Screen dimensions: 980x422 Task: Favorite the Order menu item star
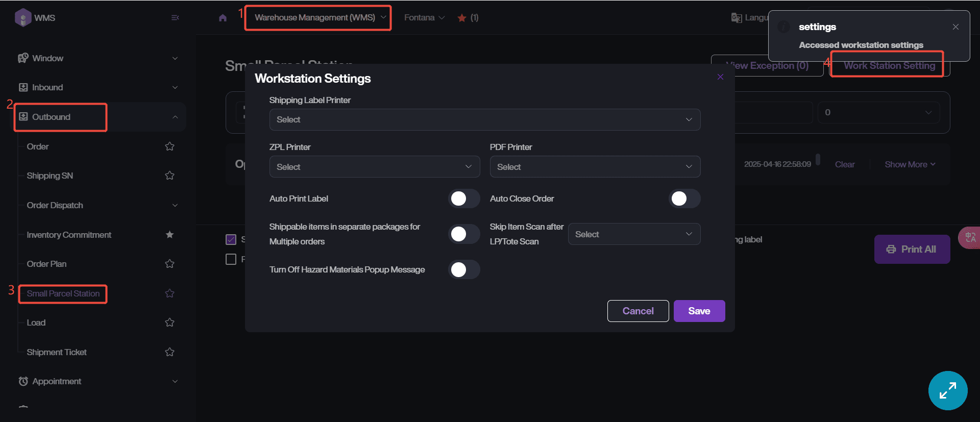point(170,146)
